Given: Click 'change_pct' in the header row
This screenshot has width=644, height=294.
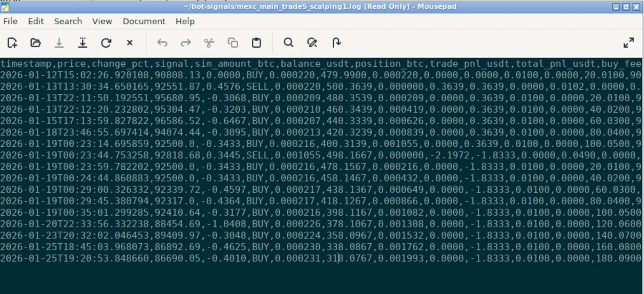Looking at the screenshot, I should [120, 64].
